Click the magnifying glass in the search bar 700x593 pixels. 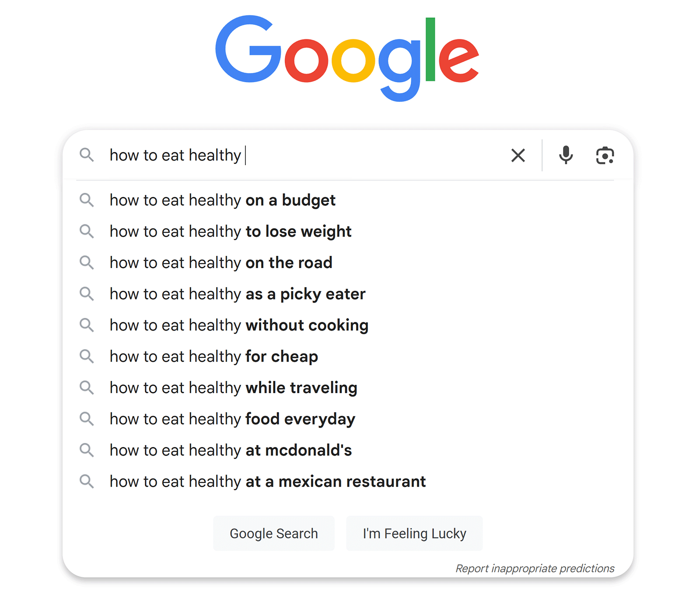(x=87, y=155)
